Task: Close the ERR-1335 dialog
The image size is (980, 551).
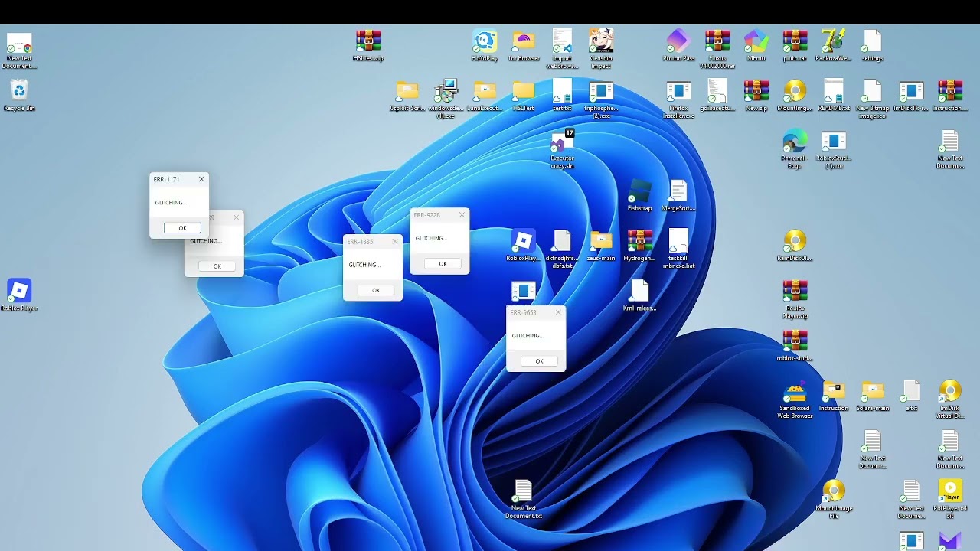Action: [x=395, y=241]
